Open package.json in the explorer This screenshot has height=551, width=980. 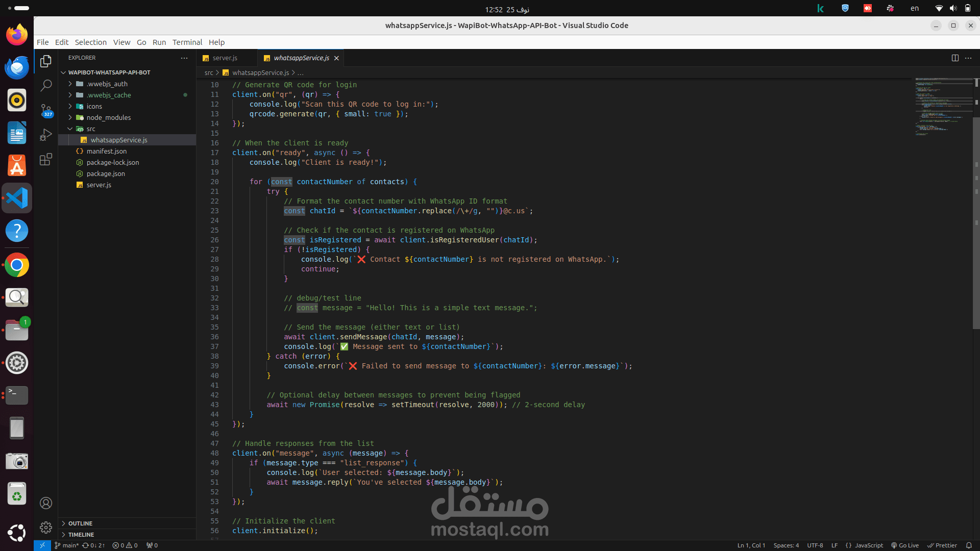(x=106, y=174)
